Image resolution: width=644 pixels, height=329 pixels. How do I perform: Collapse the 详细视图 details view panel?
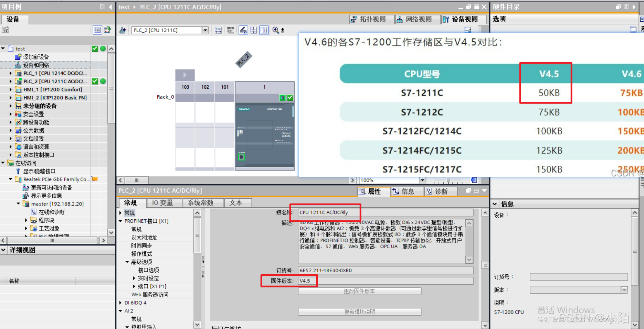coord(3,250)
